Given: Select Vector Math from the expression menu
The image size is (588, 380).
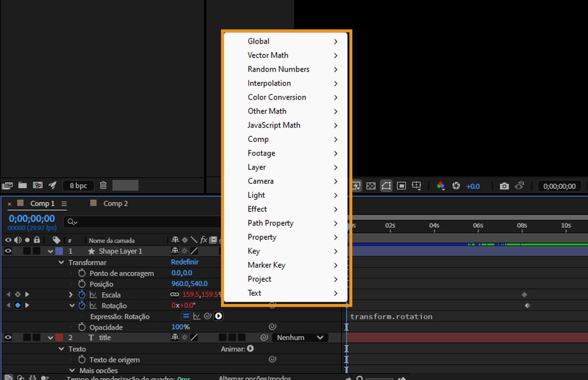Looking at the screenshot, I should pos(268,55).
